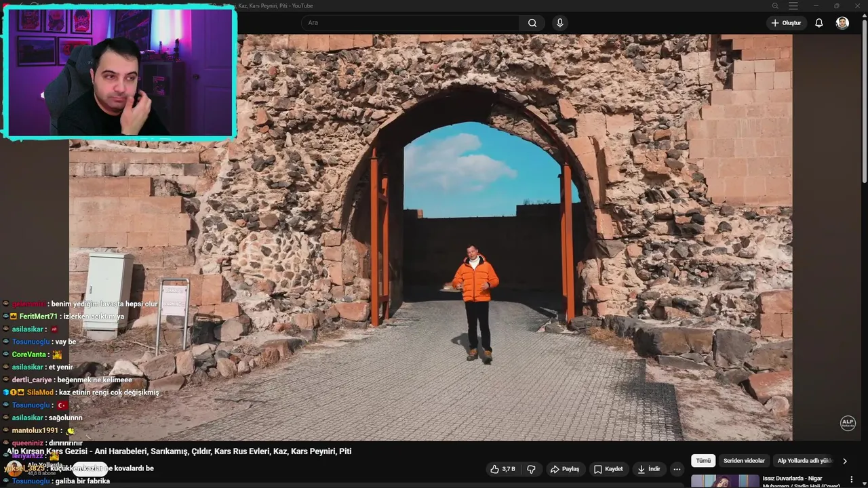Click chat username dertli_cariye
Image resolution: width=868 pixels, height=488 pixels.
click(32, 380)
